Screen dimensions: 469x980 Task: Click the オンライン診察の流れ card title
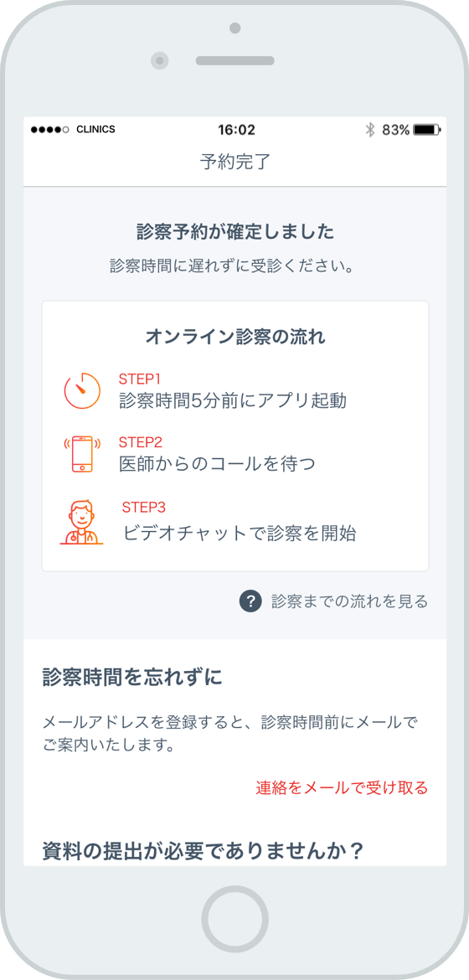point(235,337)
